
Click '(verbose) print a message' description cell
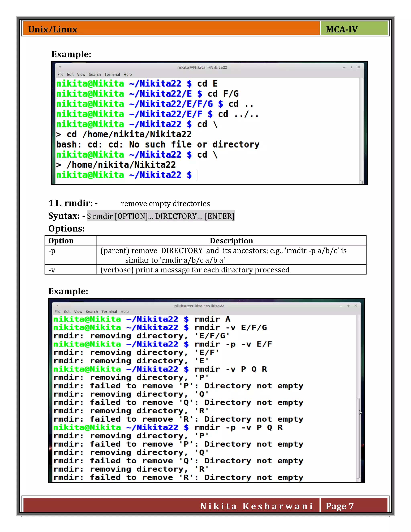coord(231,270)
